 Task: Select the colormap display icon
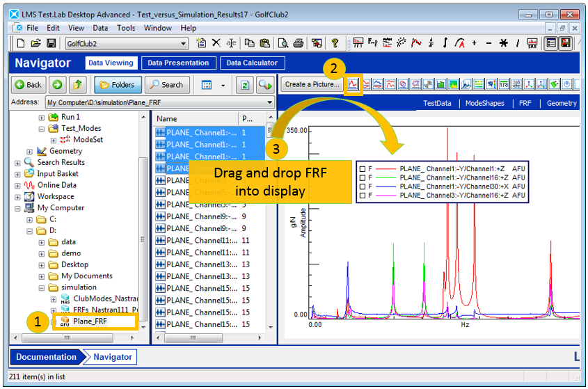[x=454, y=84]
